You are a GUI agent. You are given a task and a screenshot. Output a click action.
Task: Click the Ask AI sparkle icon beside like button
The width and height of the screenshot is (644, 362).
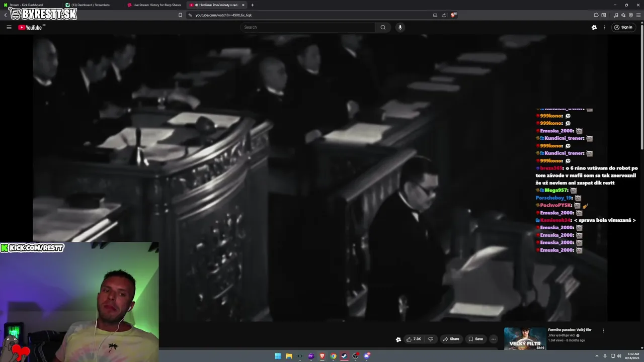coord(398,339)
